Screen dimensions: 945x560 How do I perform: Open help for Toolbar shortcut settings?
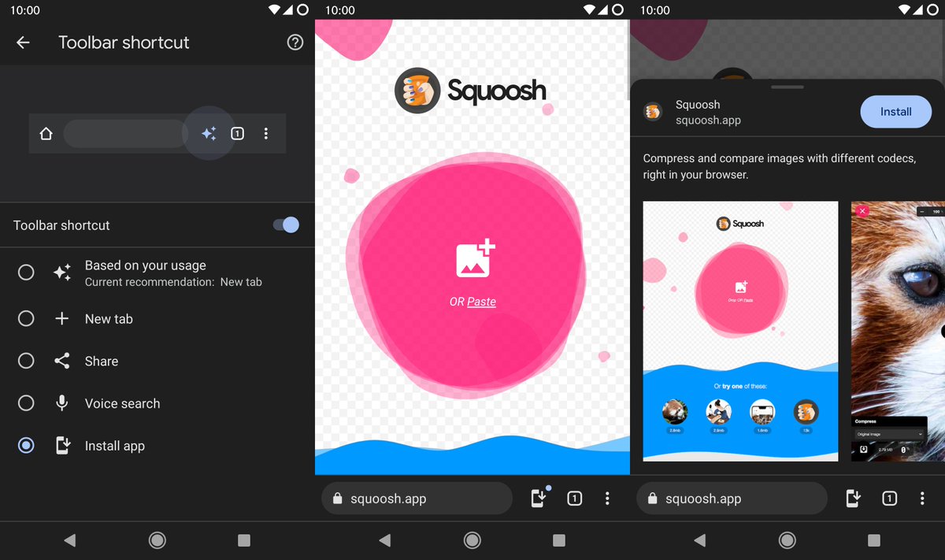pyautogui.click(x=295, y=43)
